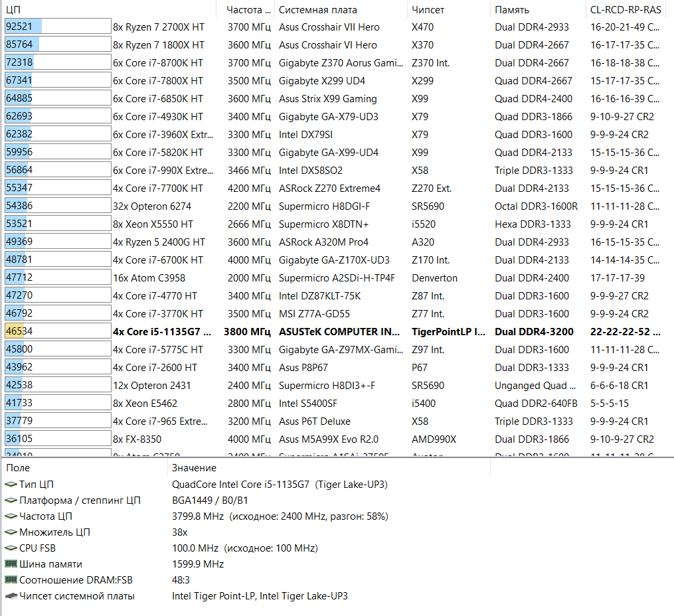This screenshot has width=674, height=616.
Task: Click the bold Dual DDR4-3200 memory cell
Action: [x=534, y=332]
